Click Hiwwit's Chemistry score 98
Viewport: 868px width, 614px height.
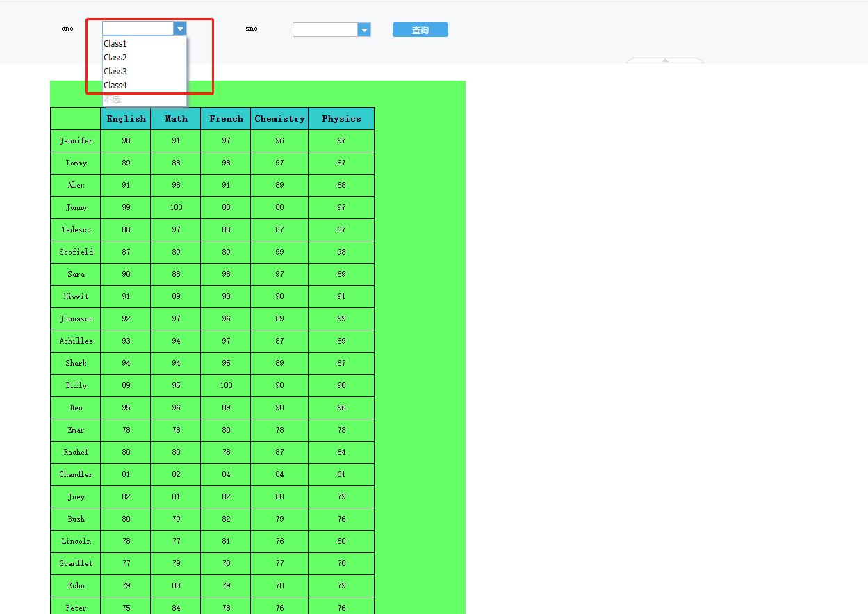[x=279, y=296]
